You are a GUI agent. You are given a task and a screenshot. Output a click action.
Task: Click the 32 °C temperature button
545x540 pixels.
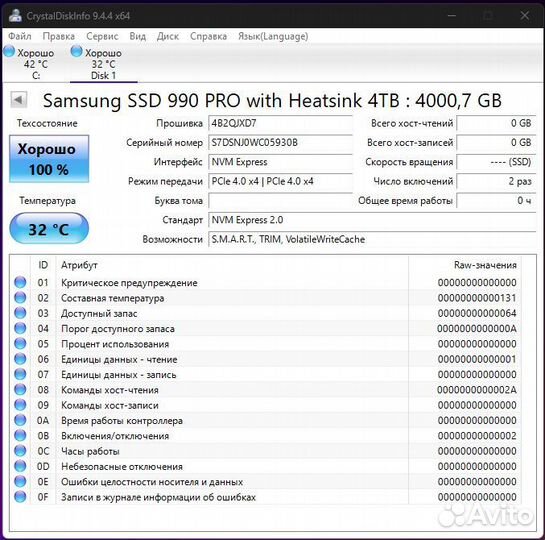49,229
